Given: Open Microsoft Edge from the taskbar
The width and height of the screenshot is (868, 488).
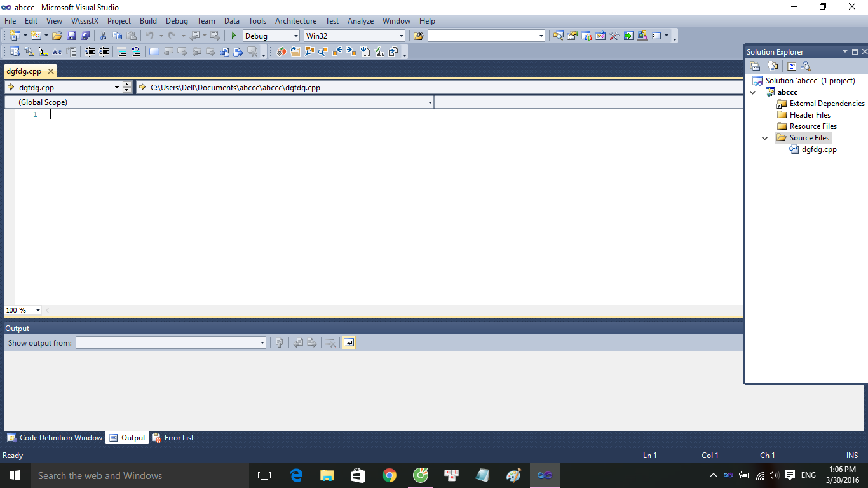Looking at the screenshot, I should 296,475.
